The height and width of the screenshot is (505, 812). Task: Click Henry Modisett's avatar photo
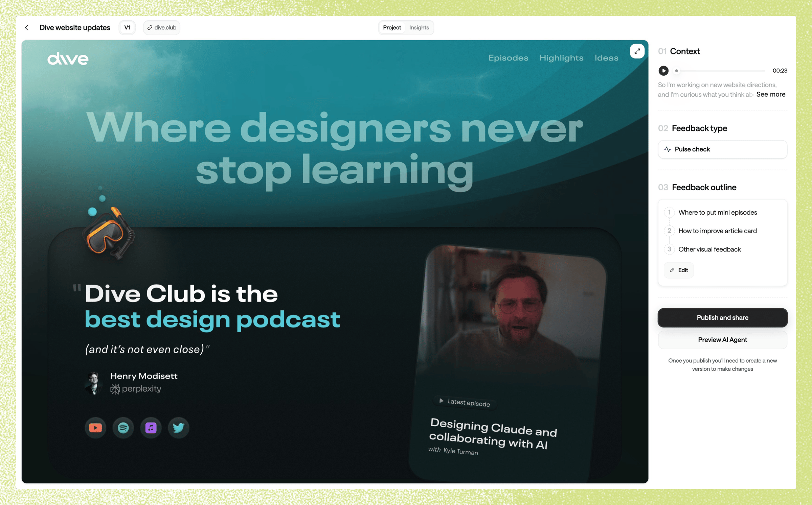(x=93, y=383)
